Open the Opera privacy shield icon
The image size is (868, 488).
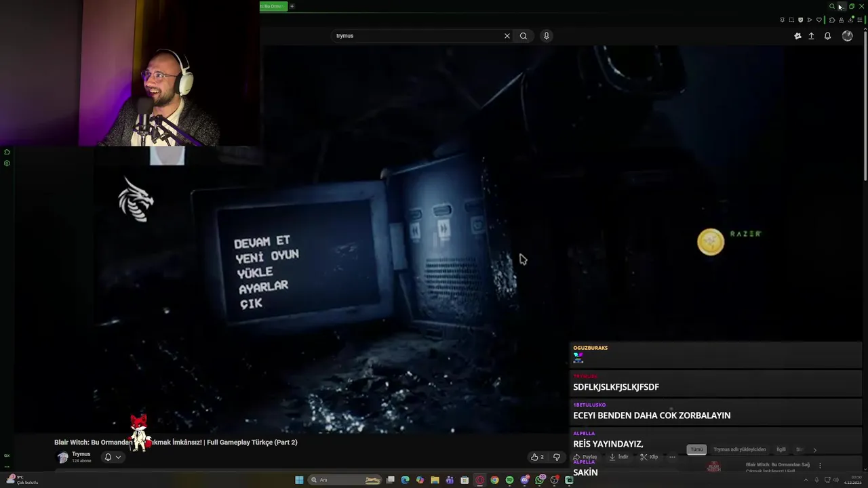[x=800, y=20]
